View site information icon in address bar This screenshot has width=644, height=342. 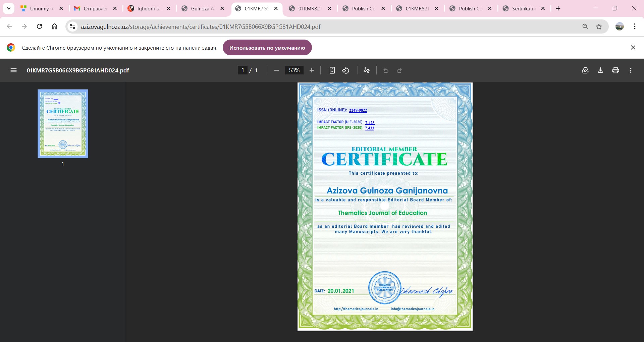[72, 26]
